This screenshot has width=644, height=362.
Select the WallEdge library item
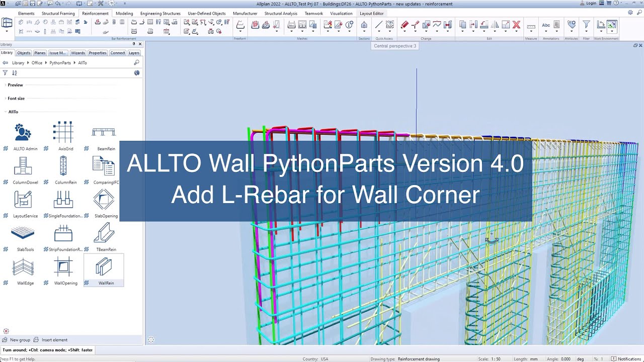[x=23, y=270]
